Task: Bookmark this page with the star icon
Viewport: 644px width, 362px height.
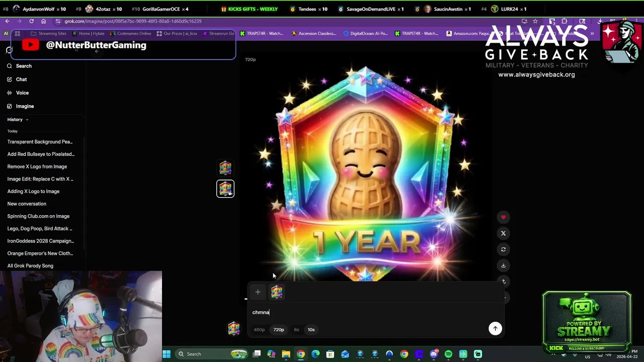Action: tap(535, 21)
